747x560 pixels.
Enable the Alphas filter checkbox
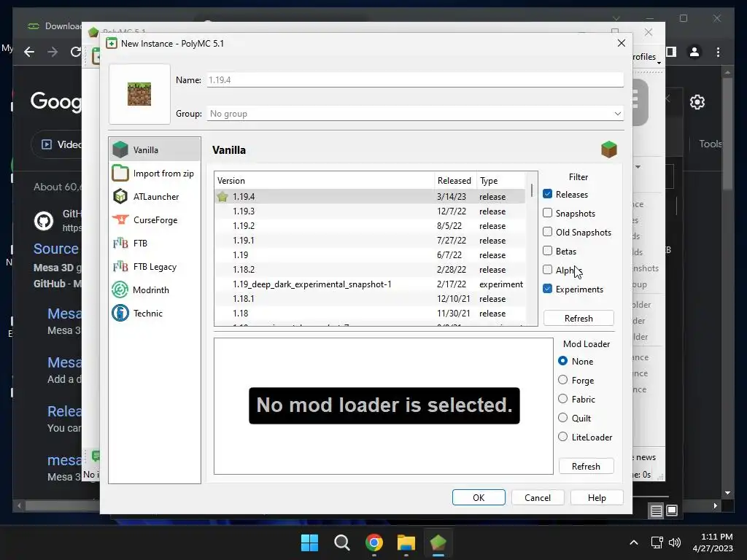point(547,270)
